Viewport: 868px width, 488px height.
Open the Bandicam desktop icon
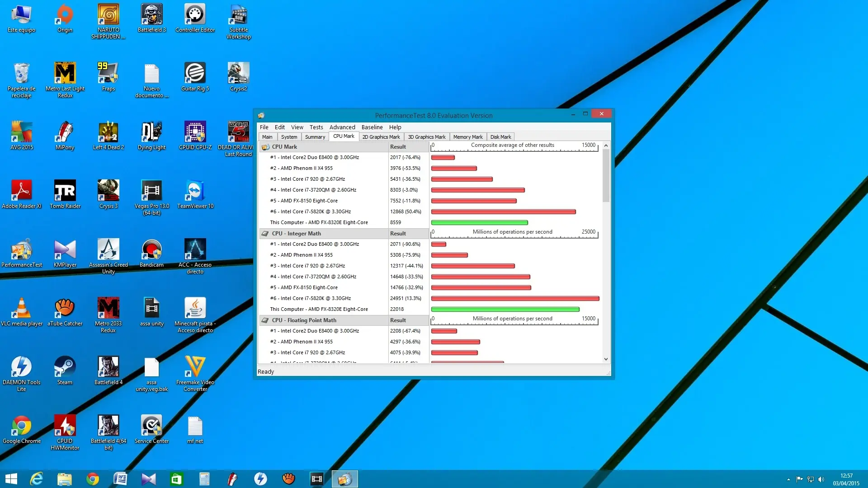pyautogui.click(x=151, y=253)
